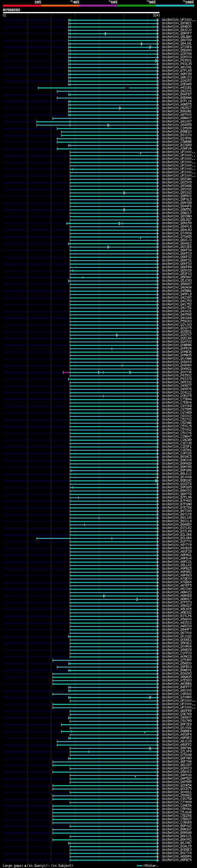This screenshot has height=868, width=197.
Task: Click the alignment bar for UniRef100_Q38744
Action: tap(114, 54)
